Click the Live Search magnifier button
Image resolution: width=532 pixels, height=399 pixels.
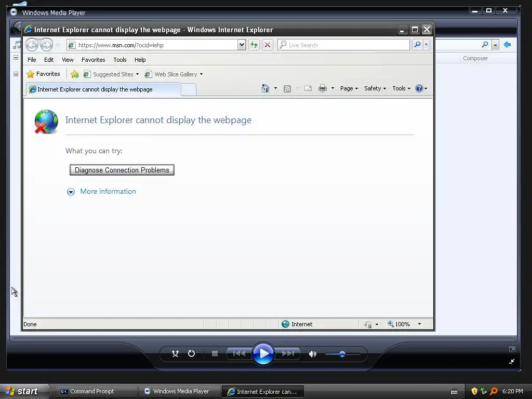pyautogui.click(x=417, y=45)
